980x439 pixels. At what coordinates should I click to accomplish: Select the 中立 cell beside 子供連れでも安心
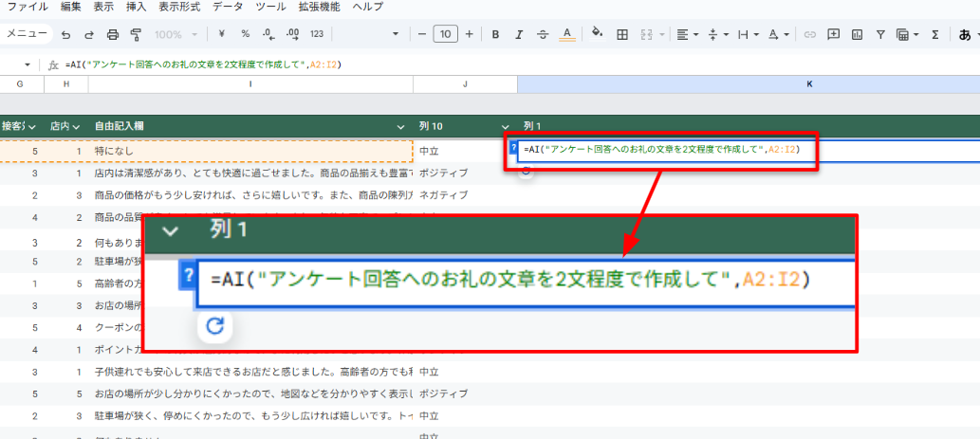466,372
